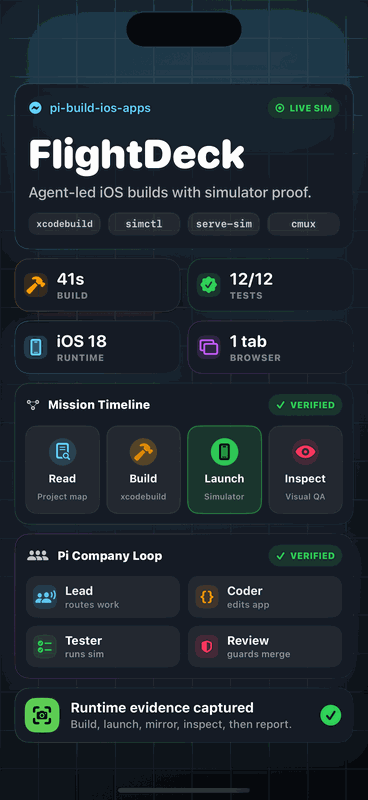Open the Review guards merge card
The width and height of the screenshot is (368, 800).
click(x=265, y=646)
